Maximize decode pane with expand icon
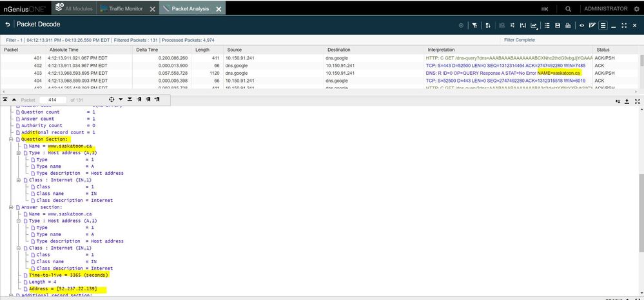Image resolution: width=644 pixels, height=300 pixels. pyautogui.click(x=638, y=101)
